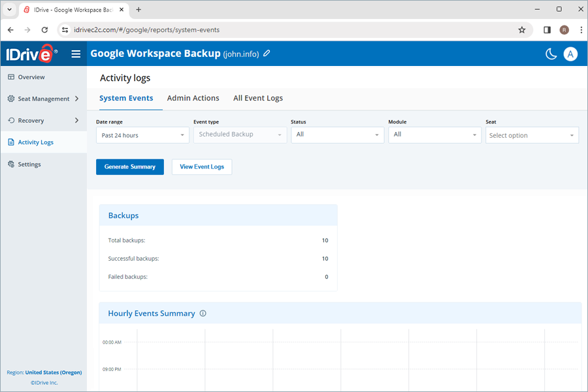Open the Seat select option dropdown
This screenshot has width=588, height=392.
[x=532, y=135]
